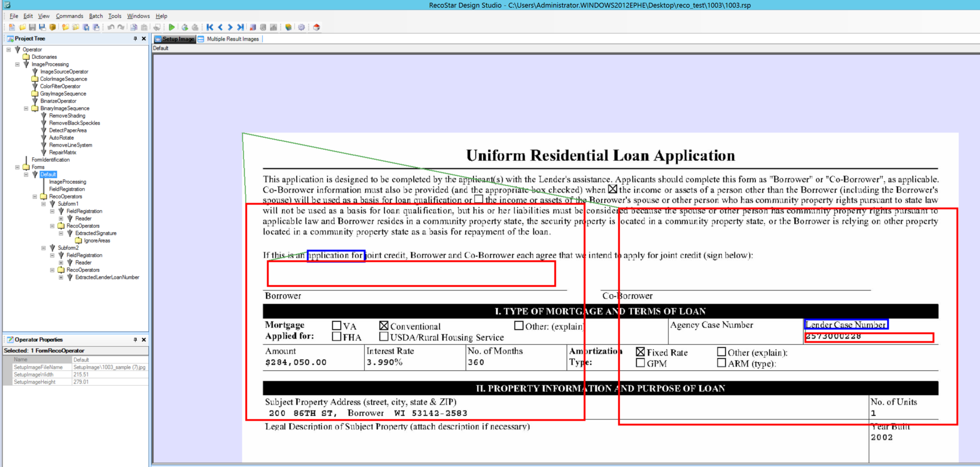Click the SetupImageHeight value 279.01
This screenshot has width=980, height=467.
click(x=110, y=382)
